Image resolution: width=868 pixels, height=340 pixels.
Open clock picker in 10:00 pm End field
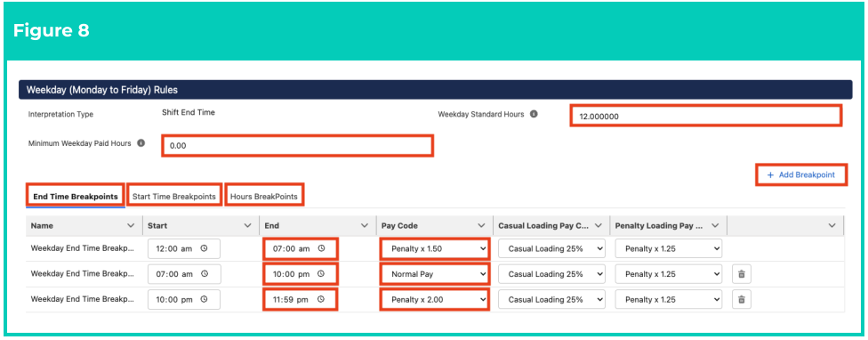click(x=321, y=274)
